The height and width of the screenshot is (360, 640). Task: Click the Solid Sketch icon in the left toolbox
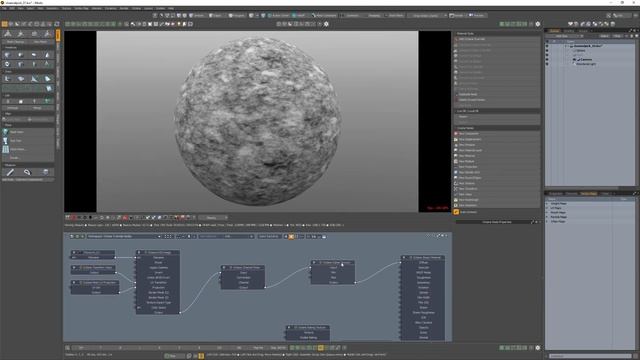[5, 149]
